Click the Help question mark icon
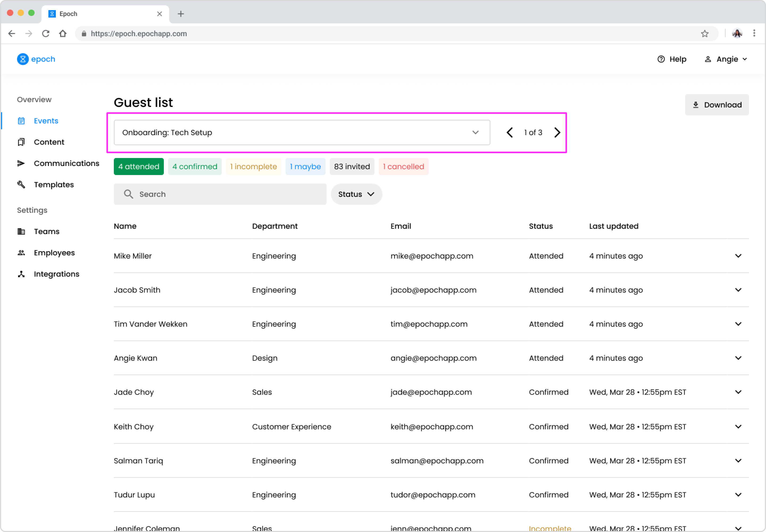 coord(661,59)
